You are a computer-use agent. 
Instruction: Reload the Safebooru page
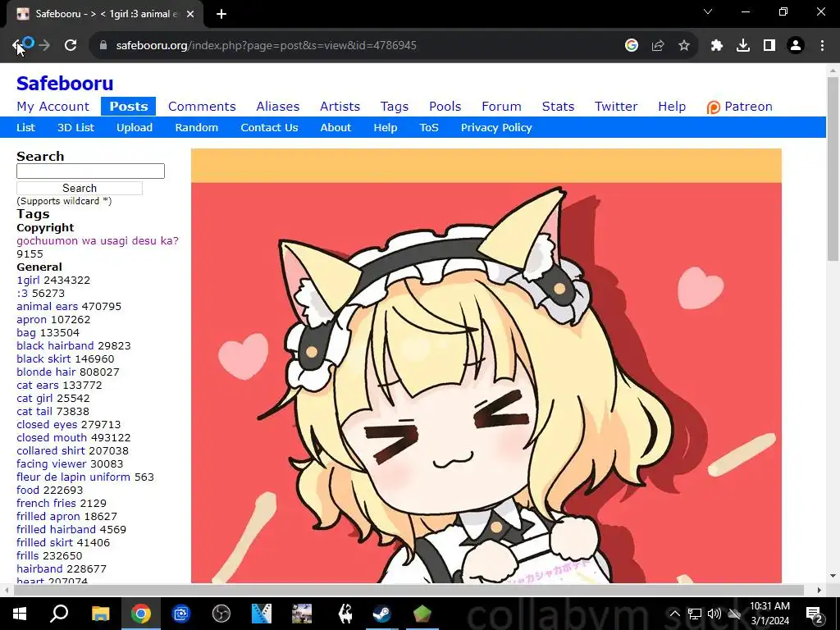tap(71, 46)
